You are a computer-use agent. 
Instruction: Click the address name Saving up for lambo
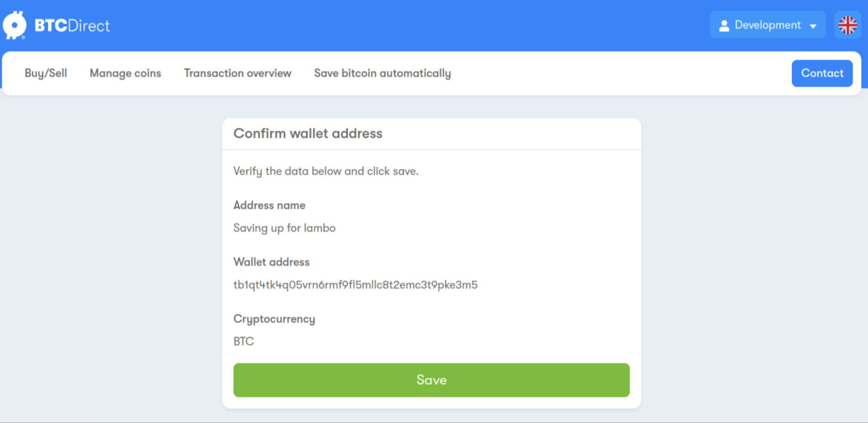284,228
